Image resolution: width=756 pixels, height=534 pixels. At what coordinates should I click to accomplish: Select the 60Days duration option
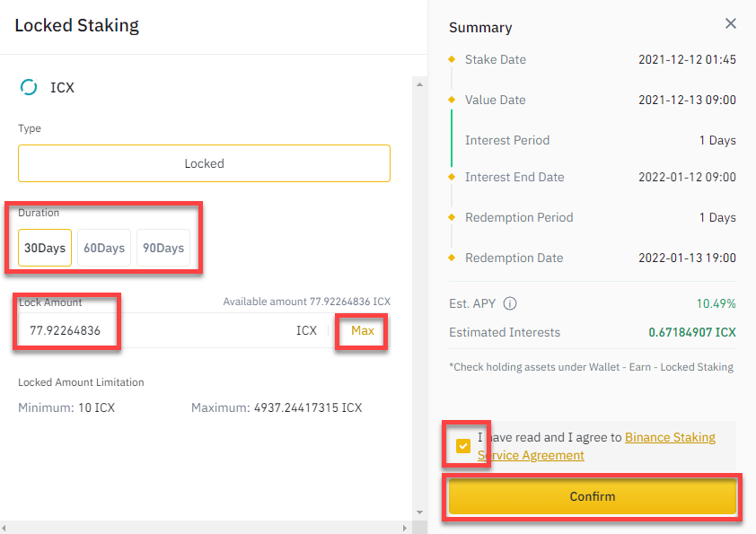click(104, 248)
